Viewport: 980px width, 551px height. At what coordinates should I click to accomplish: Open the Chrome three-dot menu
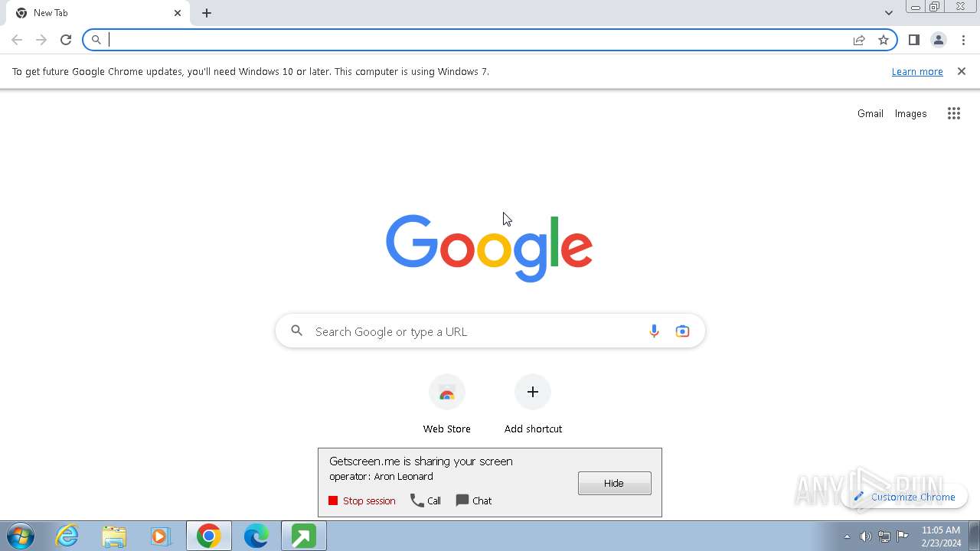point(963,40)
